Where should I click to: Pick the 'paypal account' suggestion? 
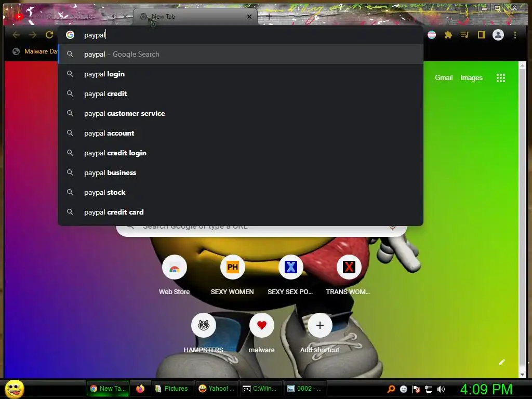(241, 133)
